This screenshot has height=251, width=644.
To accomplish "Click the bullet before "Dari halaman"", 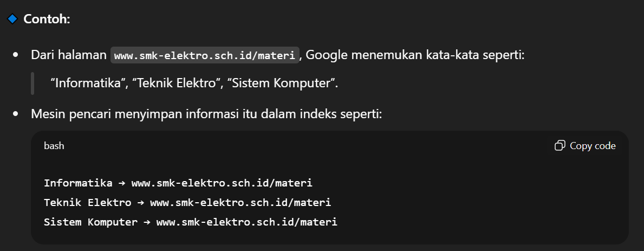I will pos(16,55).
